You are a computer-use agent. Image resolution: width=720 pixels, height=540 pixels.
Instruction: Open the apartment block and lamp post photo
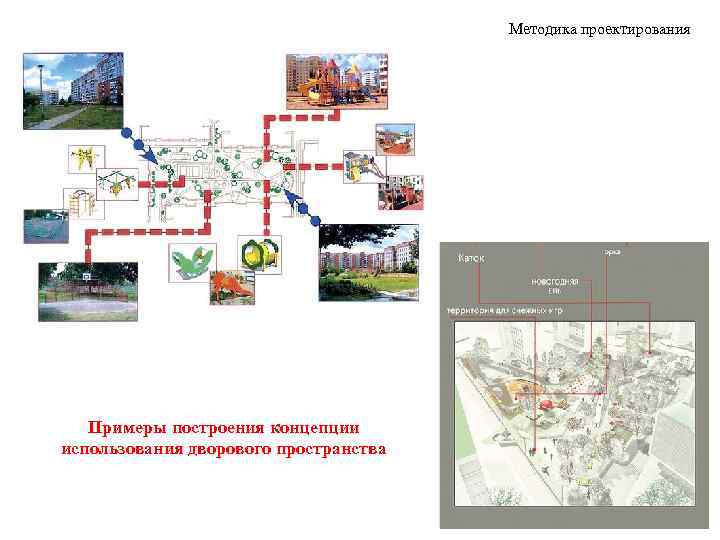click(x=73, y=91)
